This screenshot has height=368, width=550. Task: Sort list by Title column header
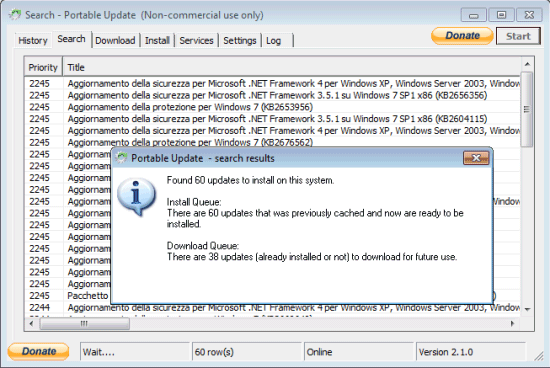click(x=291, y=67)
